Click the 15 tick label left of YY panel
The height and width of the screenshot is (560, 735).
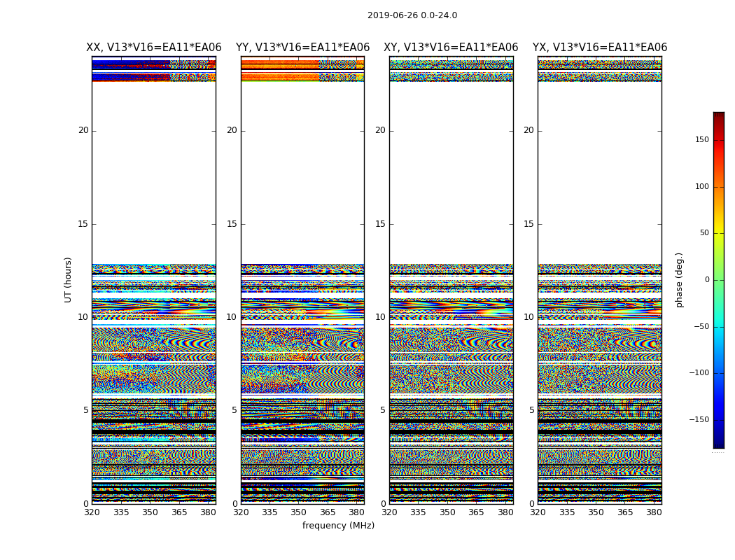231,224
